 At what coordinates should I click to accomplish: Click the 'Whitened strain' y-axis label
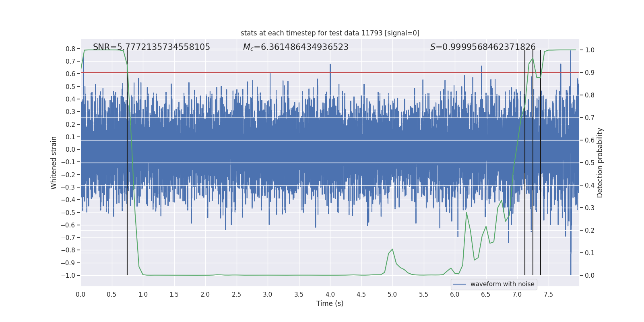tap(54, 163)
